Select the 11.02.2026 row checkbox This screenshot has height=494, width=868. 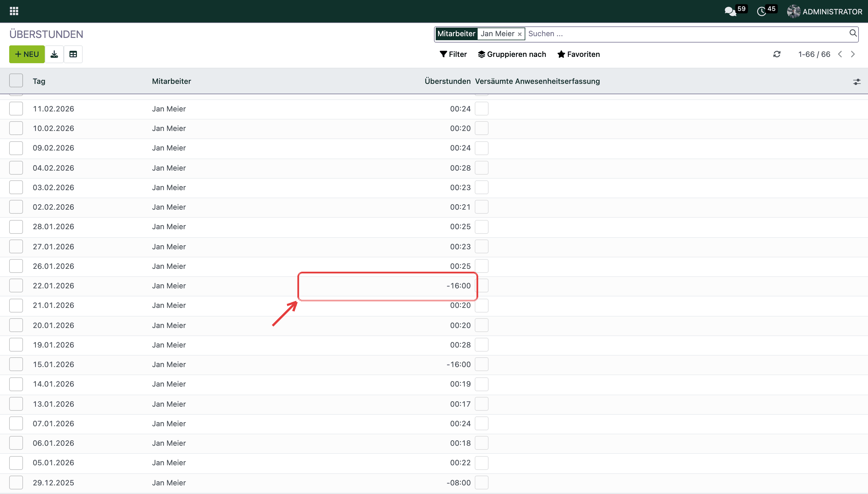click(x=16, y=109)
